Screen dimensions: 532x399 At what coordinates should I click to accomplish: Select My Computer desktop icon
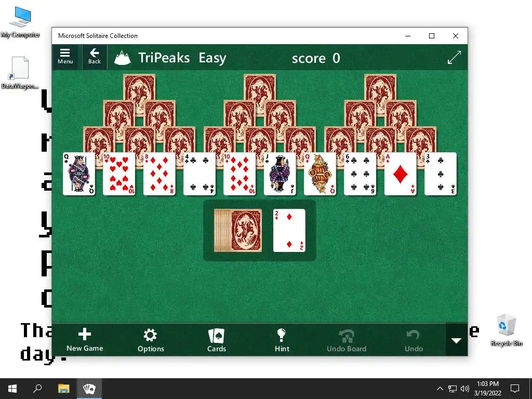[20, 22]
